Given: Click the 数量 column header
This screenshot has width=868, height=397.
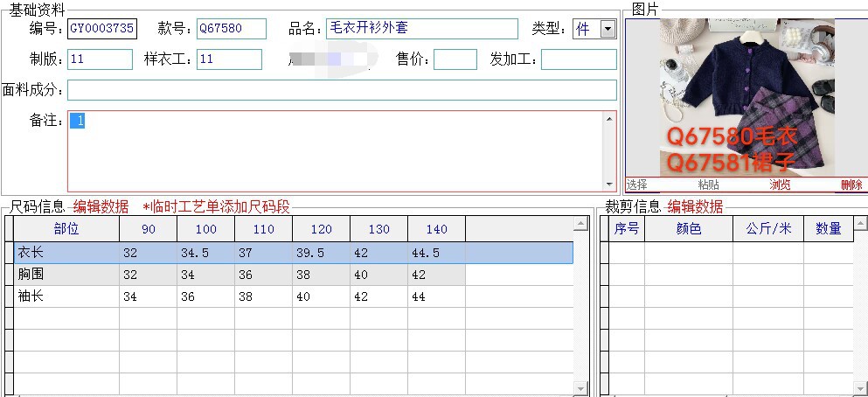Looking at the screenshot, I should coord(829,229).
